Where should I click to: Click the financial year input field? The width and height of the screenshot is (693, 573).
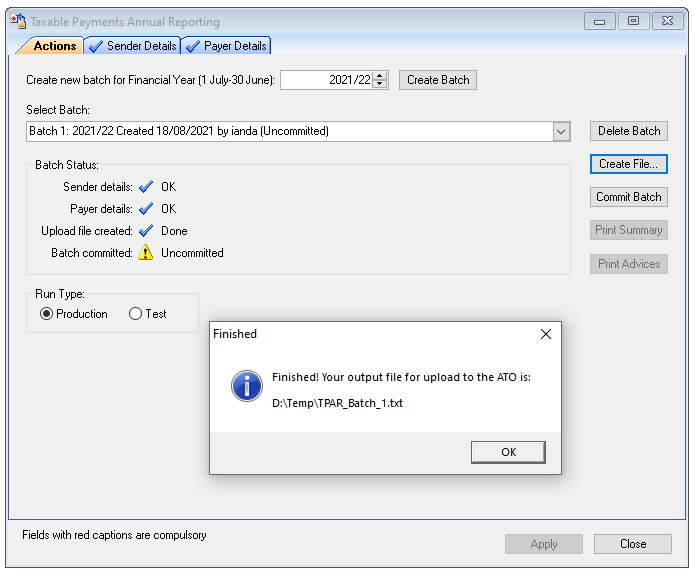pyautogui.click(x=326, y=80)
